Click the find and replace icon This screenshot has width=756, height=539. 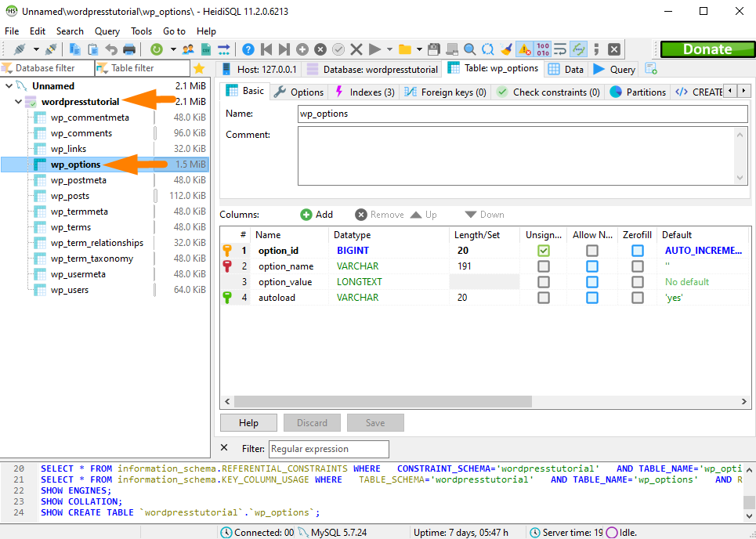pyautogui.click(x=488, y=49)
